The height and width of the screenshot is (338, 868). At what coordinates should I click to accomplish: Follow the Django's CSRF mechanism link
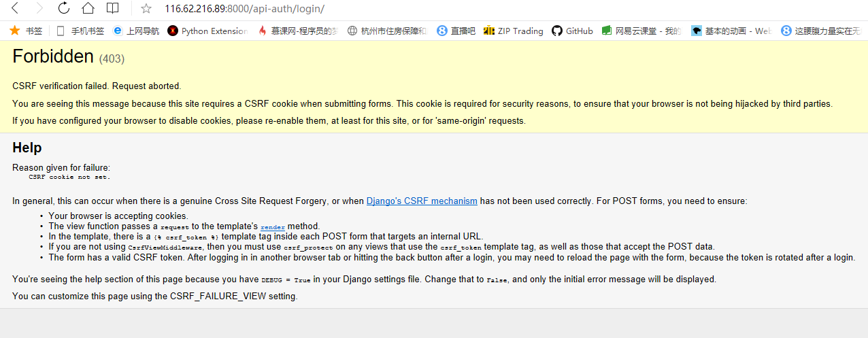(422, 201)
